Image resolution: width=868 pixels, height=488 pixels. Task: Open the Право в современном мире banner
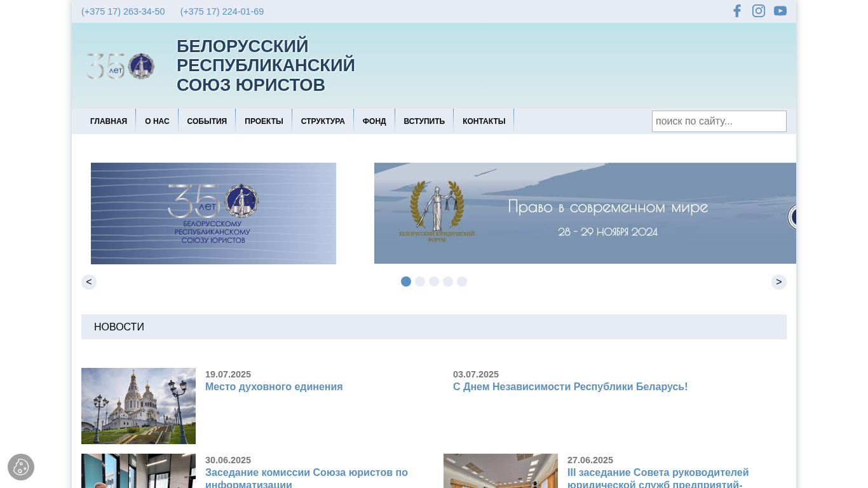pyautogui.click(x=585, y=213)
